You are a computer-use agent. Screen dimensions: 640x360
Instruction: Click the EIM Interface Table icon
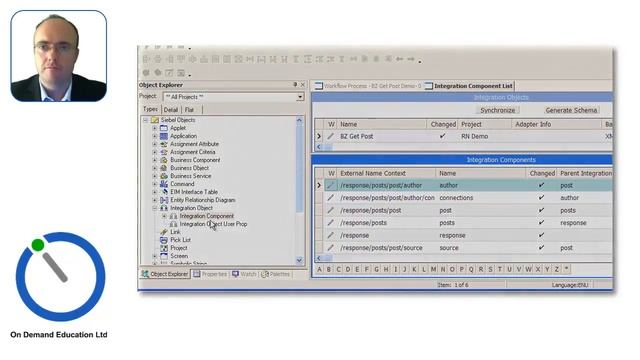[x=164, y=192]
